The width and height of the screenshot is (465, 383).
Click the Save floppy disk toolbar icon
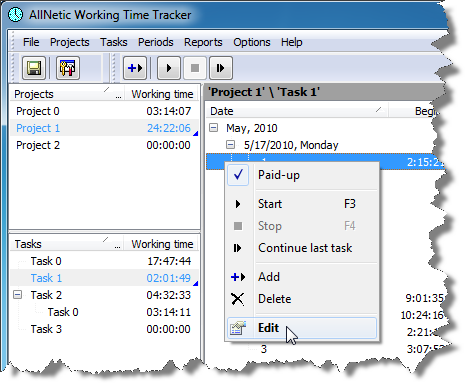click(34, 68)
